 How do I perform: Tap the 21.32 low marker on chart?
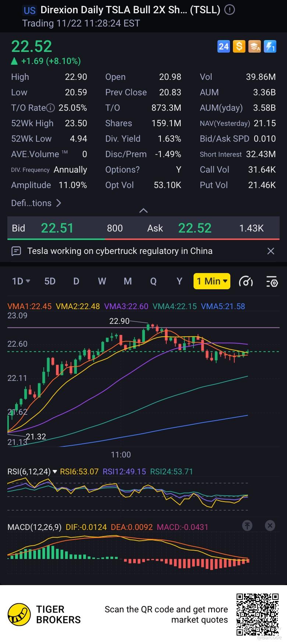36,436
